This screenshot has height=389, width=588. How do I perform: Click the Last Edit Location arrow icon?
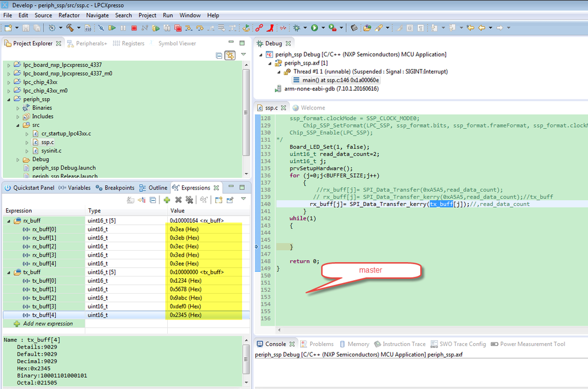[x=470, y=28]
